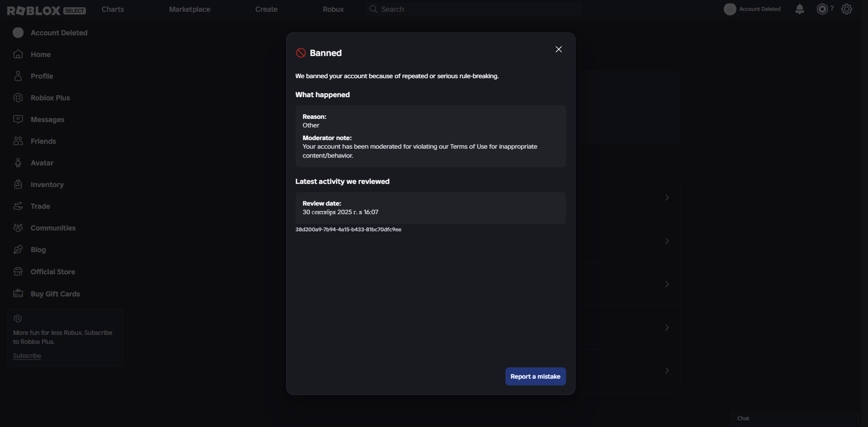Open the Blog pen icon
Screen dimensions: 868x427
click(x=18, y=249)
